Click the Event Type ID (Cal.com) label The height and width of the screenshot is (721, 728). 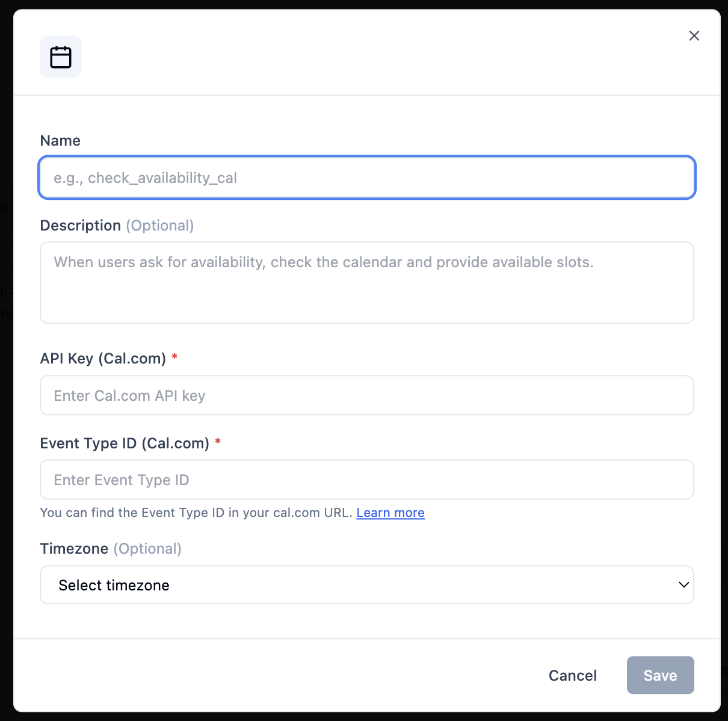125,444
